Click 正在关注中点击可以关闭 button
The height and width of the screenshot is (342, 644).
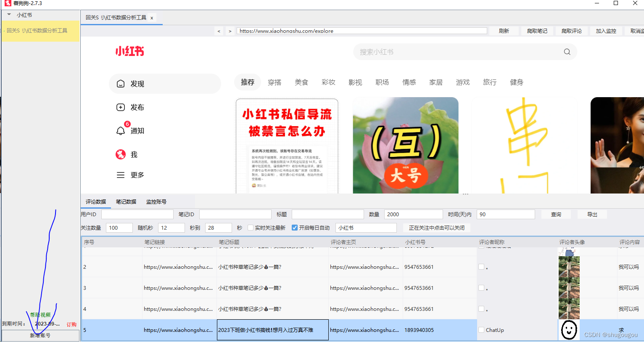(x=437, y=228)
